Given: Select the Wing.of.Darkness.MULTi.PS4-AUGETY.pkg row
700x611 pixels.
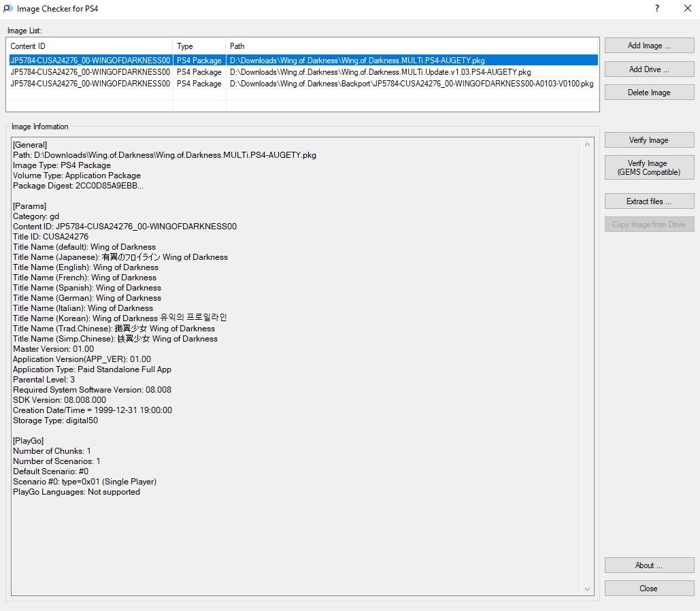Looking at the screenshot, I should 303,61.
